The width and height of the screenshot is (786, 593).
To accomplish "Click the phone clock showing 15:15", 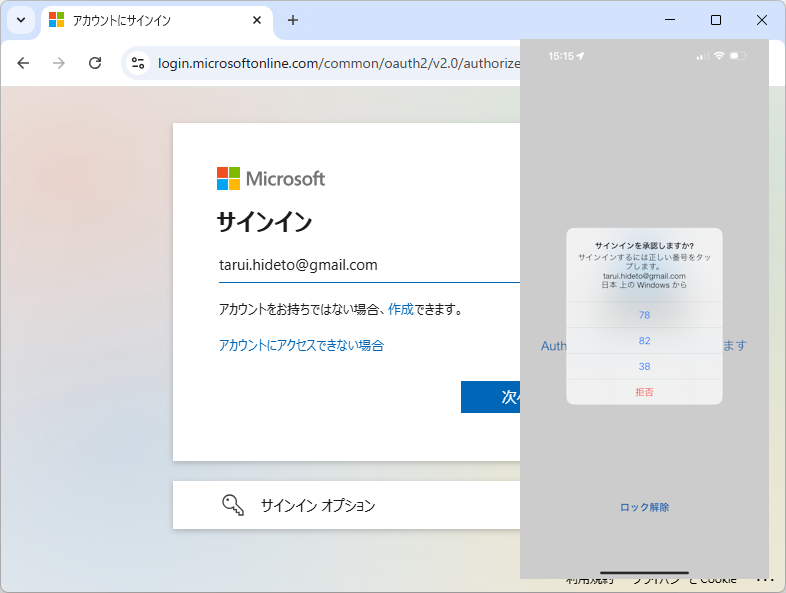I will (561, 56).
